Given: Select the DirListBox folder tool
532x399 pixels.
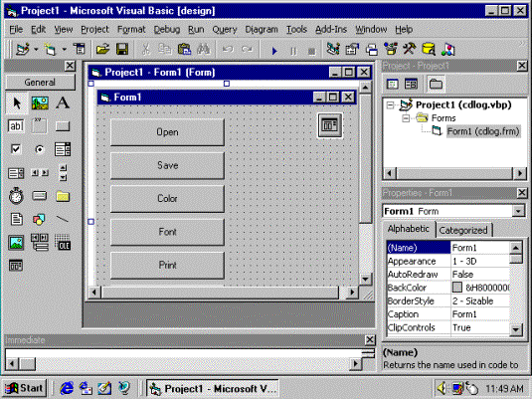Looking at the screenshot, I should coord(63,196).
